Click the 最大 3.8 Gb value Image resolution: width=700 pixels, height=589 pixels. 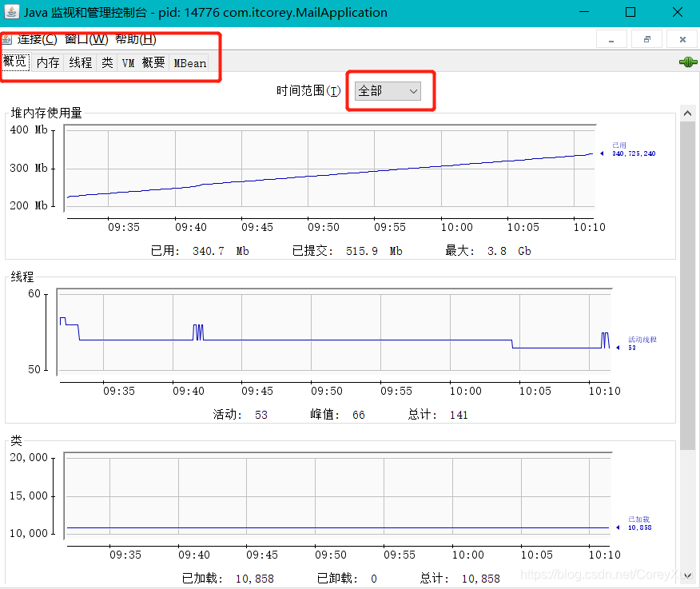pos(488,251)
